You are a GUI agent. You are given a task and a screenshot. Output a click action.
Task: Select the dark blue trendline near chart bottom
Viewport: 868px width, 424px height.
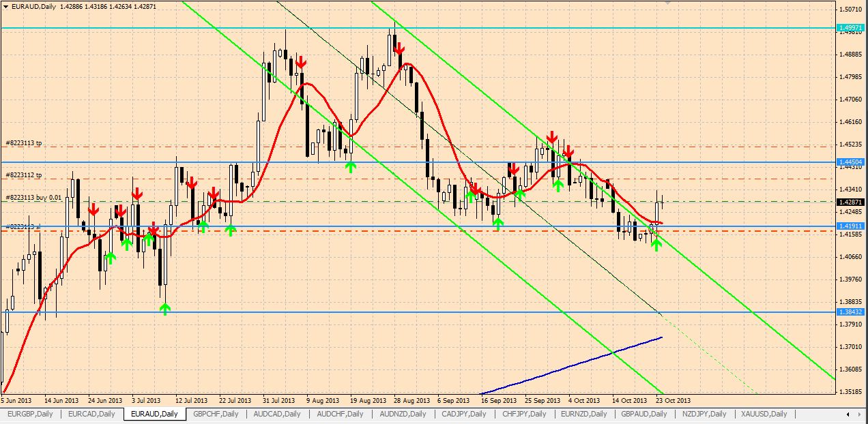pyautogui.click(x=573, y=365)
